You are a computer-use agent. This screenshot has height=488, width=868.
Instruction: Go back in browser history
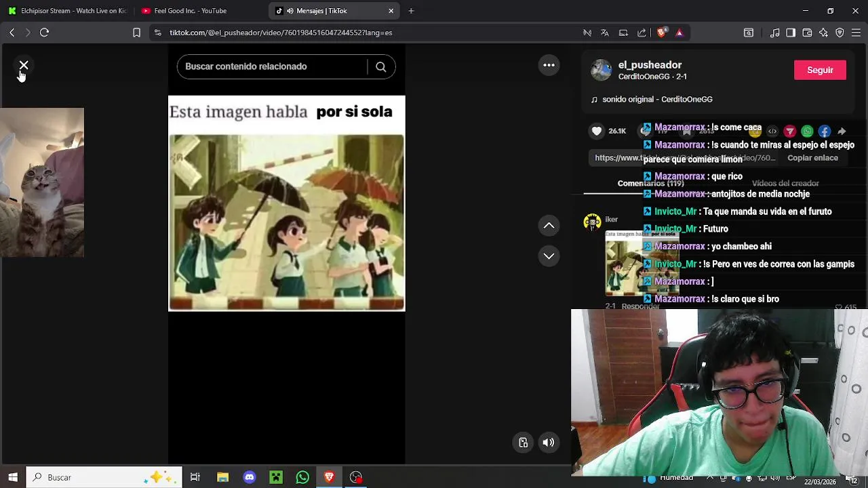12,33
